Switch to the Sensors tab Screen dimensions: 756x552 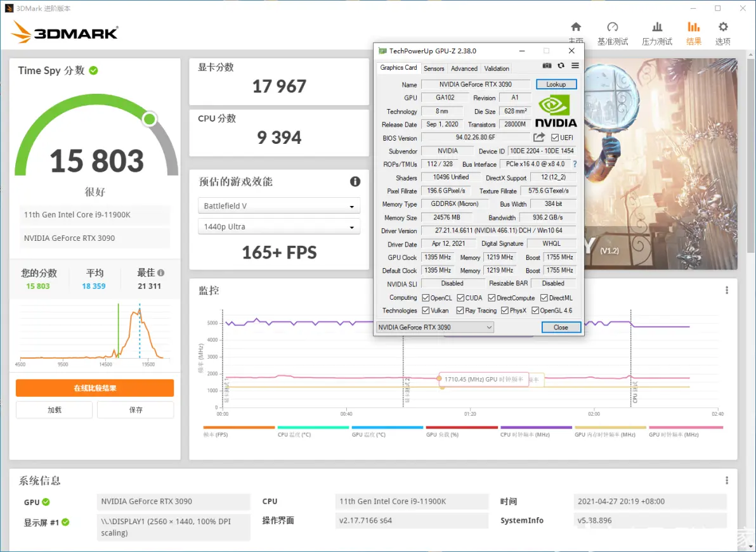click(x=434, y=69)
